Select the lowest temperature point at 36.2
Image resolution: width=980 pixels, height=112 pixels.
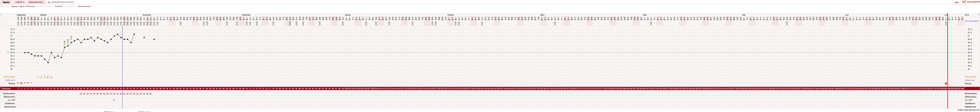click(x=48, y=62)
